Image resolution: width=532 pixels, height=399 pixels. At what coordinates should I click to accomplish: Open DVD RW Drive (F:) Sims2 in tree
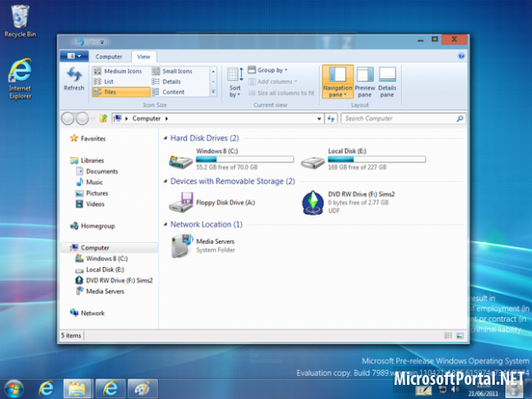tap(113, 280)
